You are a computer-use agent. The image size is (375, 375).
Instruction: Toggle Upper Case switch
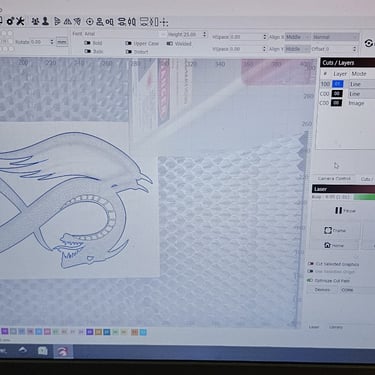pos(128,43)
